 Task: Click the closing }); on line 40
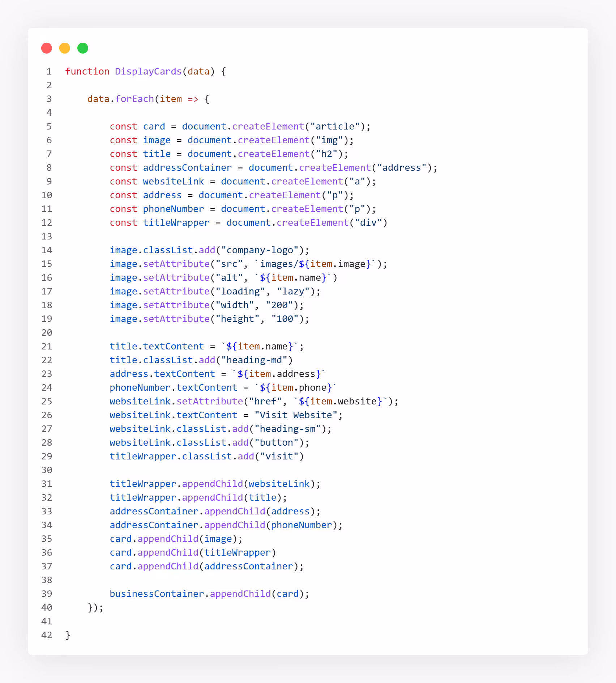coord(95,607)
